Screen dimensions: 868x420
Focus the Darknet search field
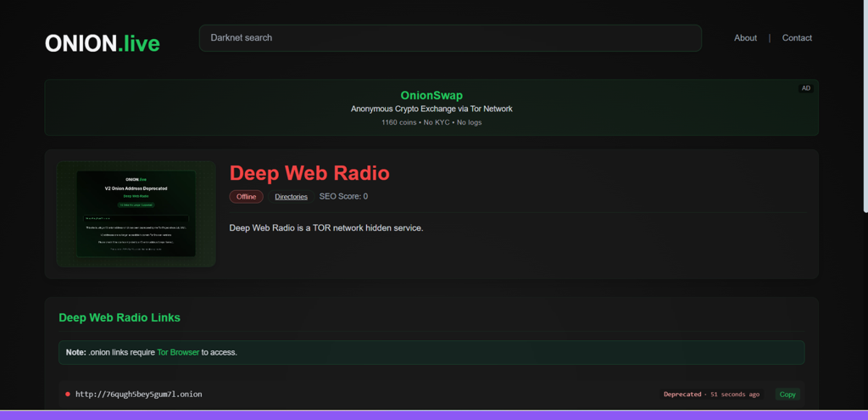pos(449,38)
